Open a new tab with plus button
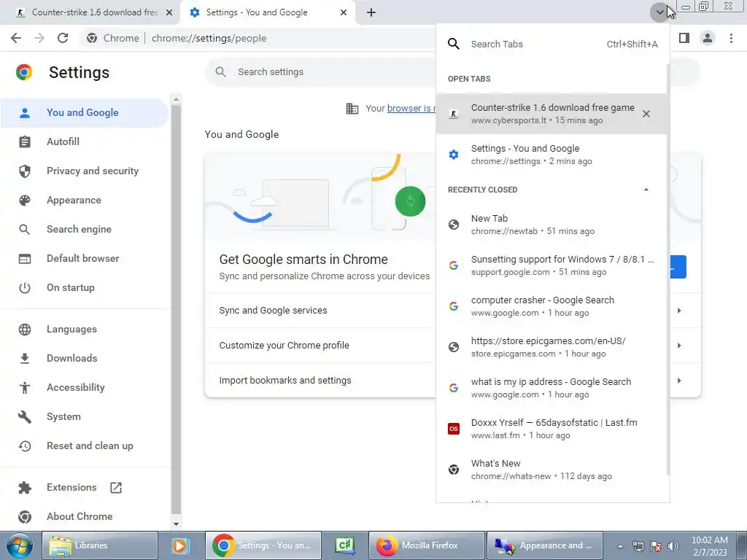This screenshot has height=560, width=747. [x=371, y=12]
